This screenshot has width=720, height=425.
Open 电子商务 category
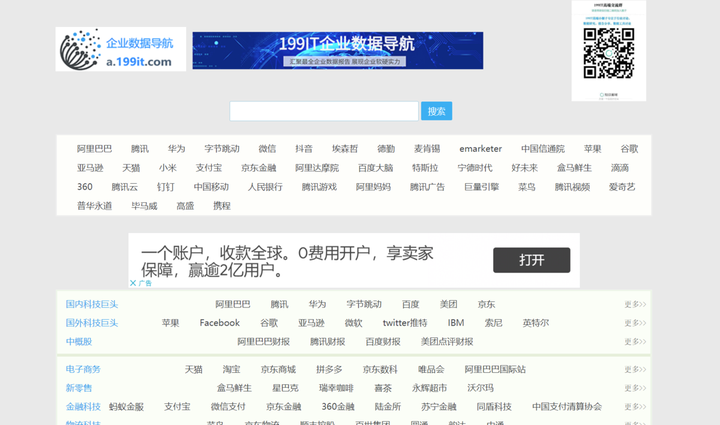tap(83, 369)
